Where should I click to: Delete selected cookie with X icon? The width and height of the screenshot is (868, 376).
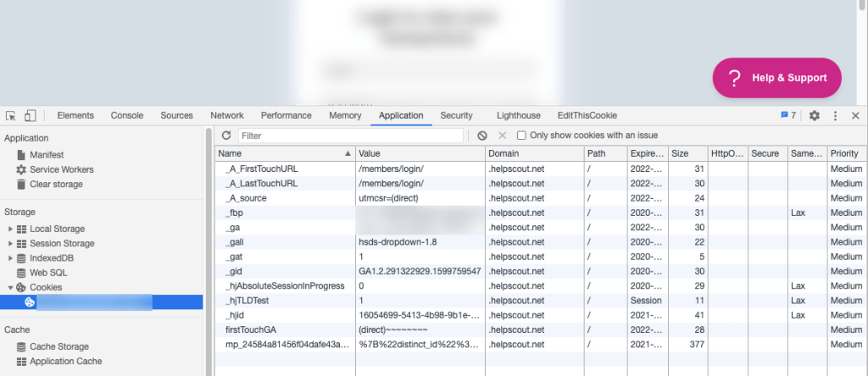point(502,135)
